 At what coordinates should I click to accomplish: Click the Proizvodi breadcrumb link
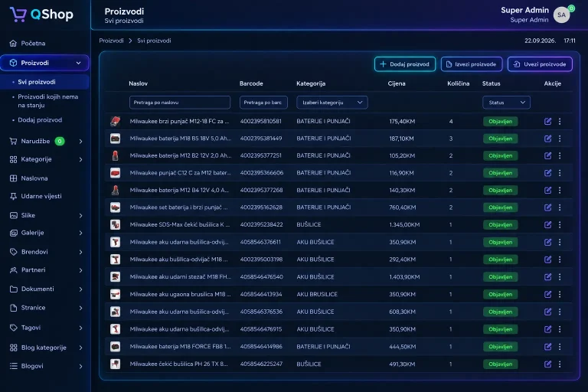tap(111, 41)
